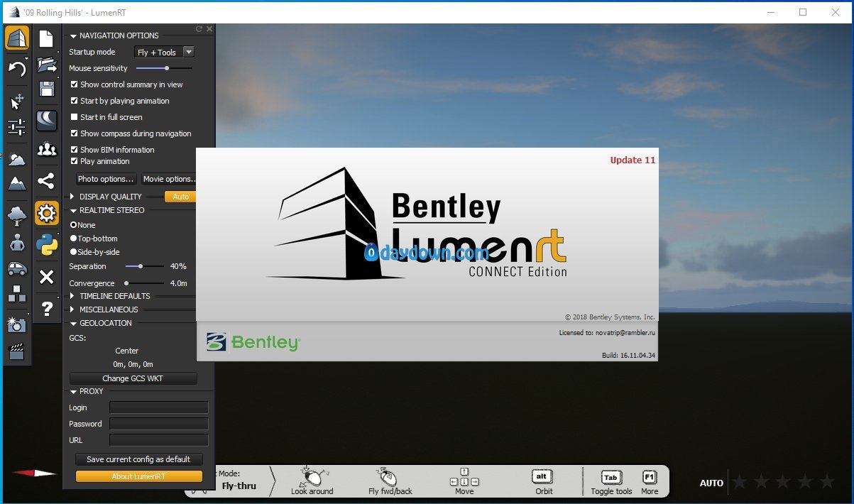Click the arrow keys Move icon

(464, 477)
